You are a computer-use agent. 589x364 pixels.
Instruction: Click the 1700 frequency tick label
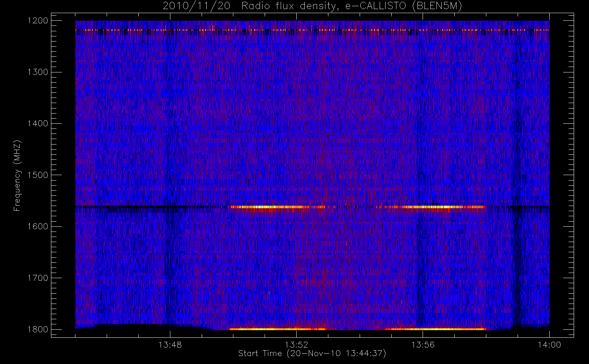click(38, 278)
